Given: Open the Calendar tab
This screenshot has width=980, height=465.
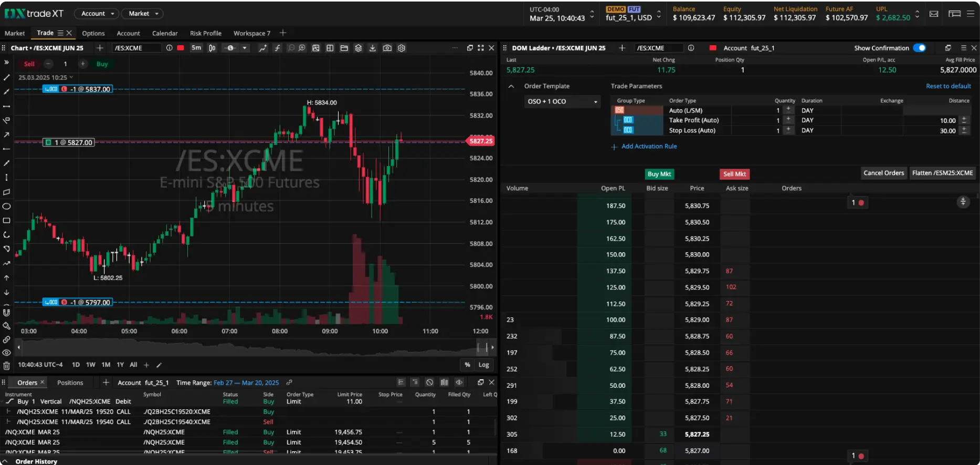Looking at the screenshot, I should (x=165, y=33).
